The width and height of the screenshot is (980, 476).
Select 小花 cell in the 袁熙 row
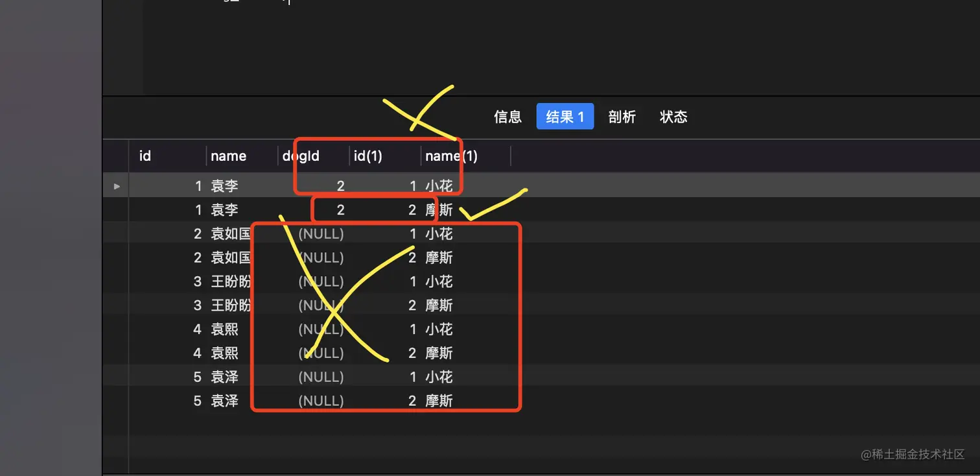tap(439, 329)
